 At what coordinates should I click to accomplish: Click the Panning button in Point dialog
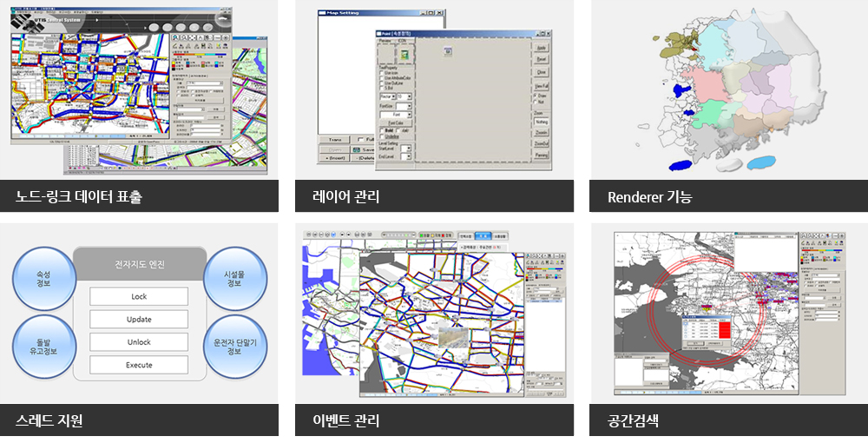click(x=542, y=155)
